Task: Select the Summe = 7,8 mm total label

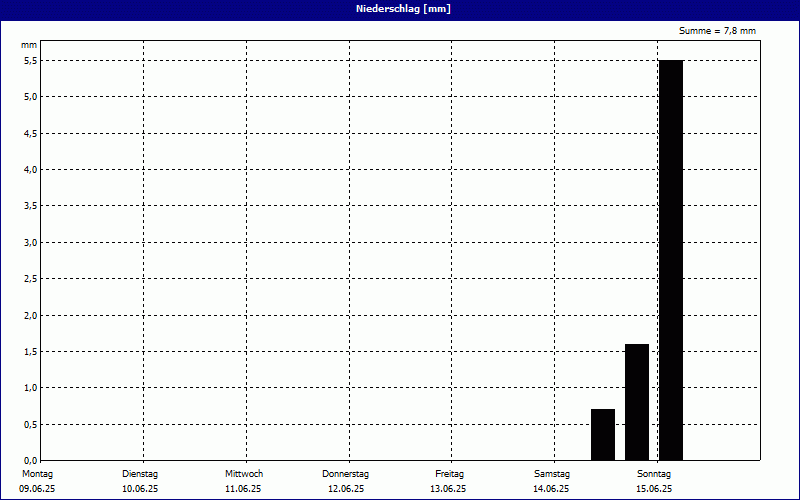Action: click(717, 31)
